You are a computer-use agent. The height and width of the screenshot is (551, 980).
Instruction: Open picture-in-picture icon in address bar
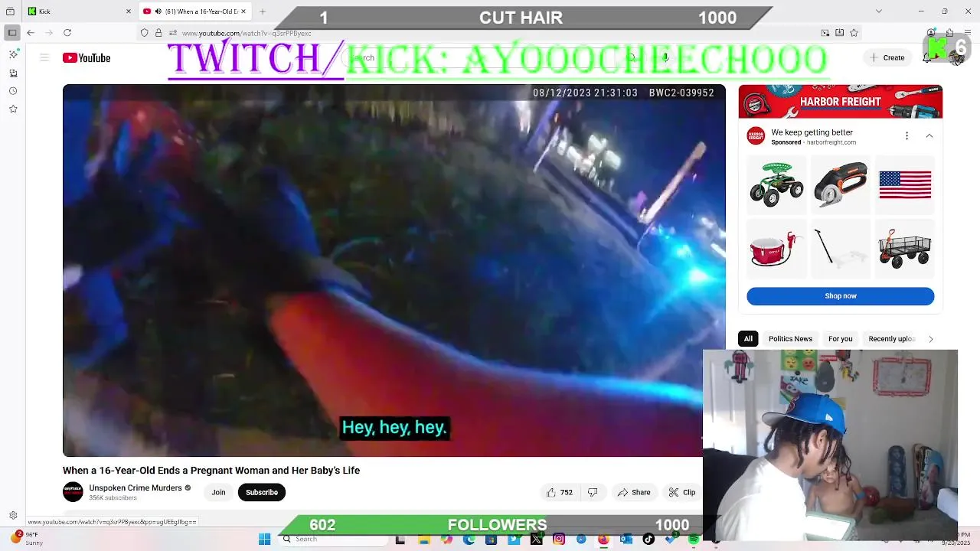click(825, 33)
